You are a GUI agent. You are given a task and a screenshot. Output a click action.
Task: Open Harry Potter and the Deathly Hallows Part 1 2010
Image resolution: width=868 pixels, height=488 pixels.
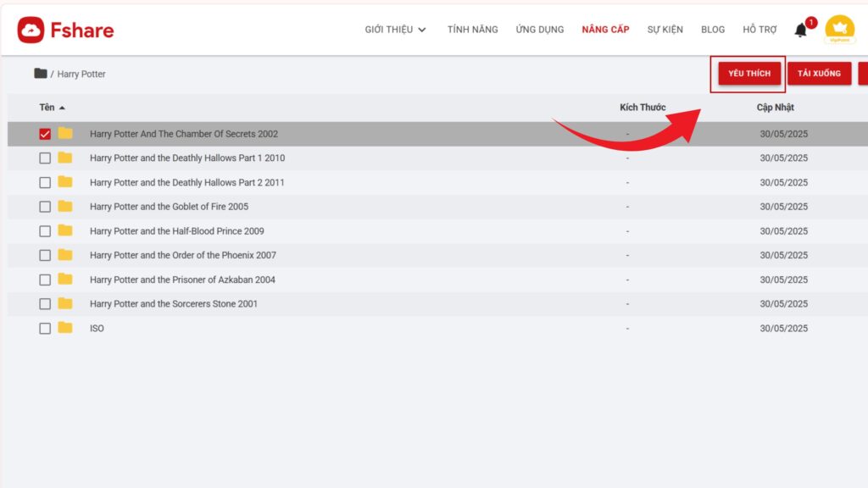pyautogui.click(x=187, y=158)
